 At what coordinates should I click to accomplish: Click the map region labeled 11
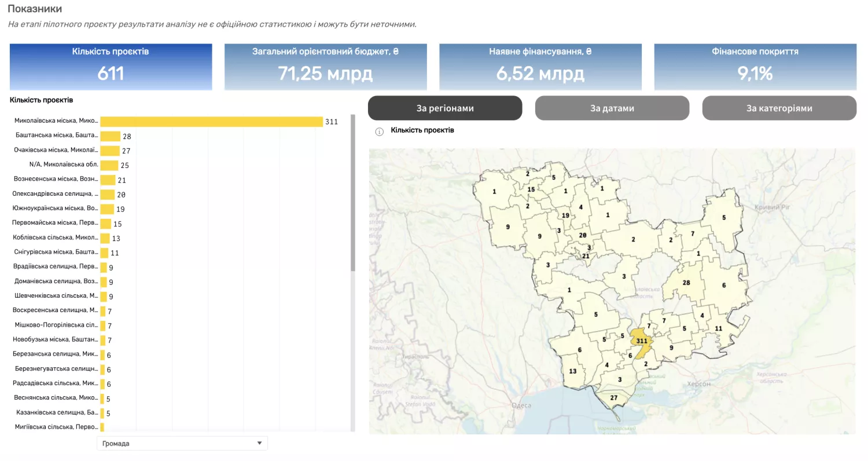[x=718, y=329]
